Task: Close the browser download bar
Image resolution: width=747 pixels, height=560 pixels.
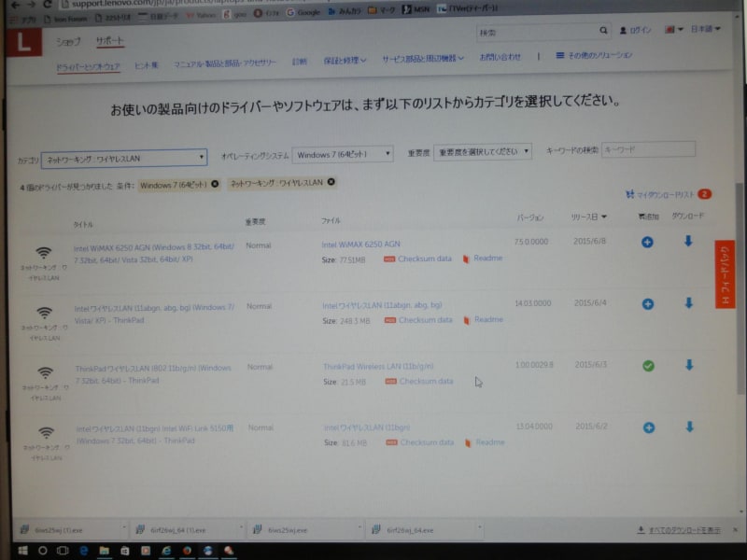Action: pos(735,529)
